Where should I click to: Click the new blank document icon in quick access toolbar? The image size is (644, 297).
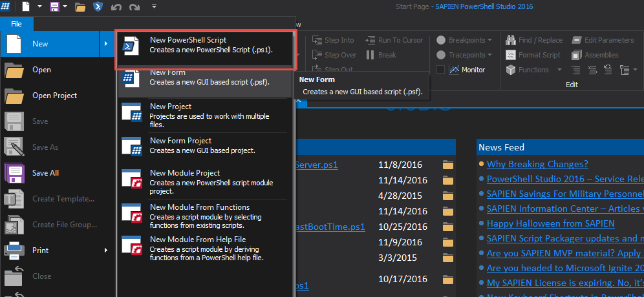point(25,6)
